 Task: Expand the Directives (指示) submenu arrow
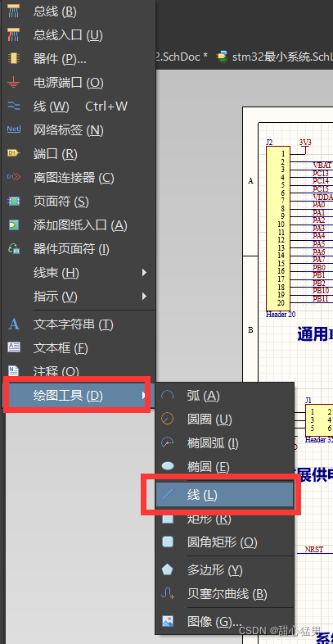[144, 296]
